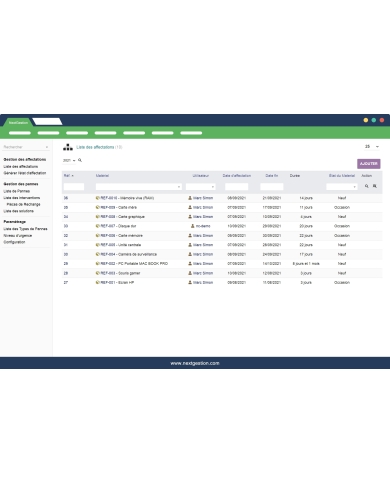Click the Liste des affectations page title link
390x484 pixels.
(x=95, y=147)
